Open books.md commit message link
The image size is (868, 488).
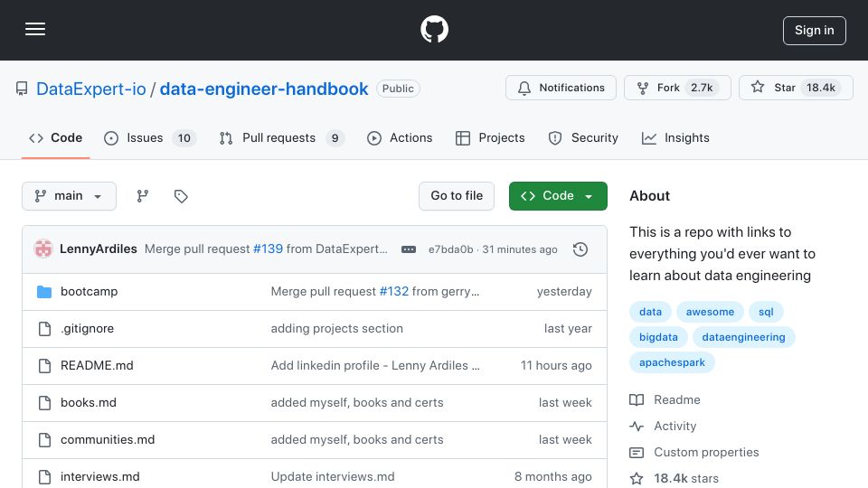pyautogui.click(x=357, y=403)
